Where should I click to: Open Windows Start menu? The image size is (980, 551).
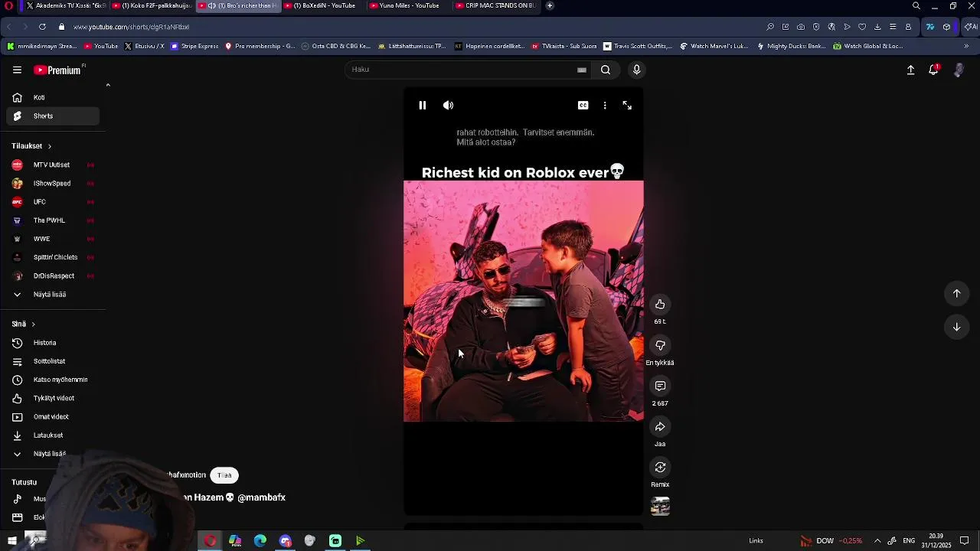point(12,541)
